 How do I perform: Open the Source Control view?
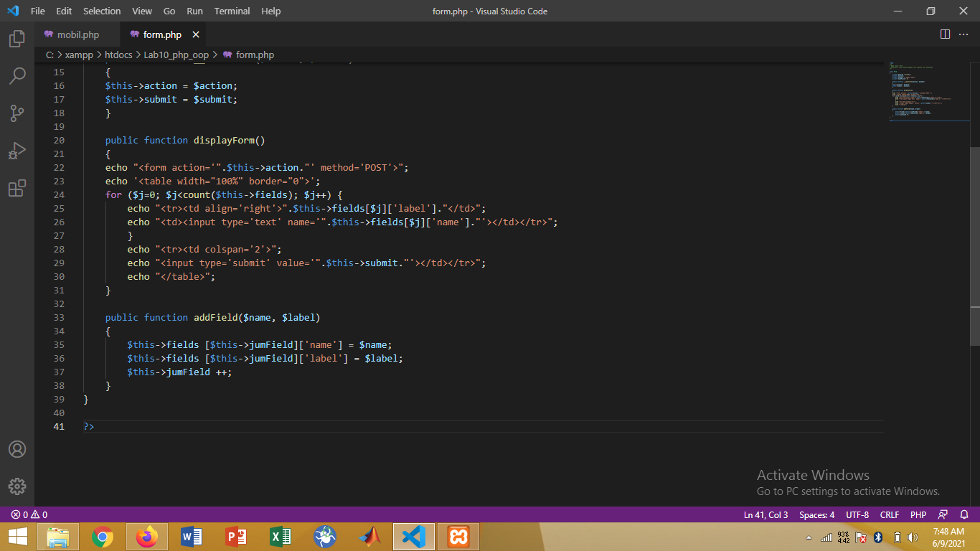(x=17, y=113)
